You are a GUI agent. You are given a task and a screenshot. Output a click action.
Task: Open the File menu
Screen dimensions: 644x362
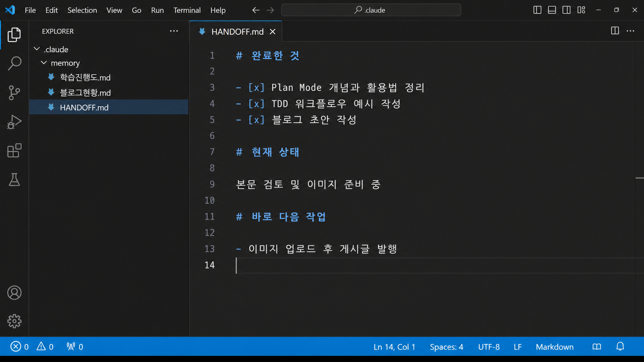(30, 10)
